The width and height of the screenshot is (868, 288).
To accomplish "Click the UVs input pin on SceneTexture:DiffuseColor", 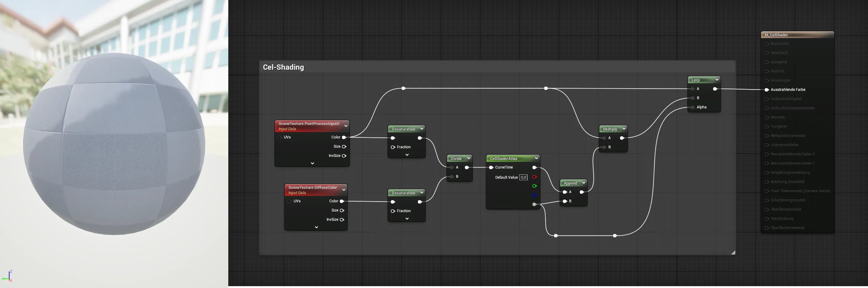I will coord(289,201).
